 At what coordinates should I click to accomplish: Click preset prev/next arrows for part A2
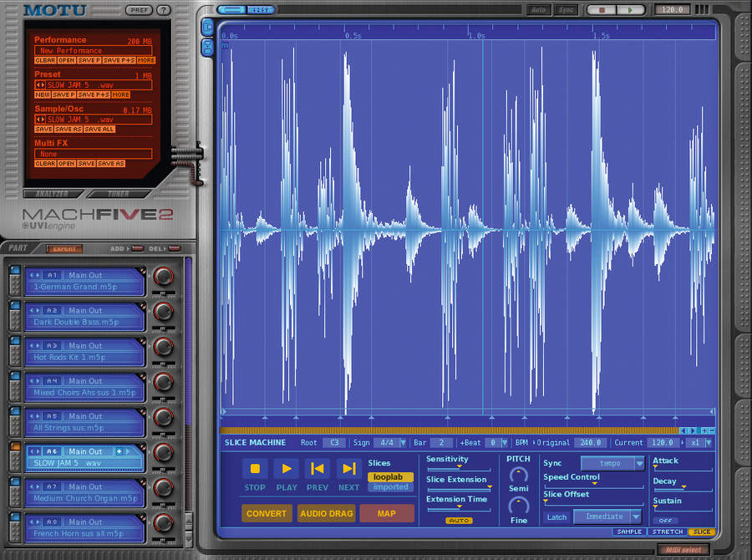[x=34, y=310]
